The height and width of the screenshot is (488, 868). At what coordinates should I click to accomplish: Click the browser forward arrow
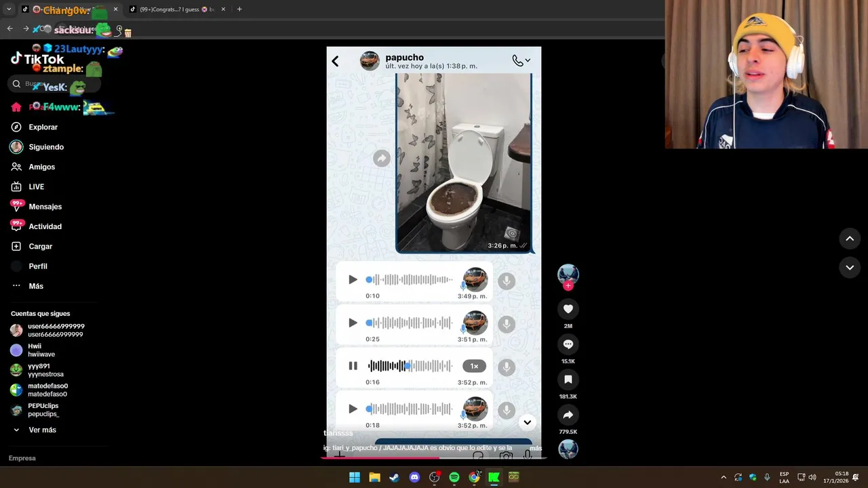coord(26,28)
